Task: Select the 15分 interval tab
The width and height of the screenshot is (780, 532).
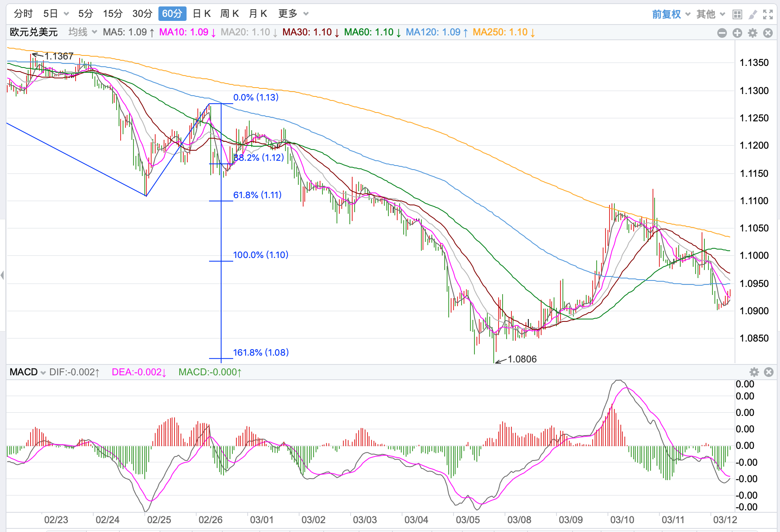Action: point(113,14)
